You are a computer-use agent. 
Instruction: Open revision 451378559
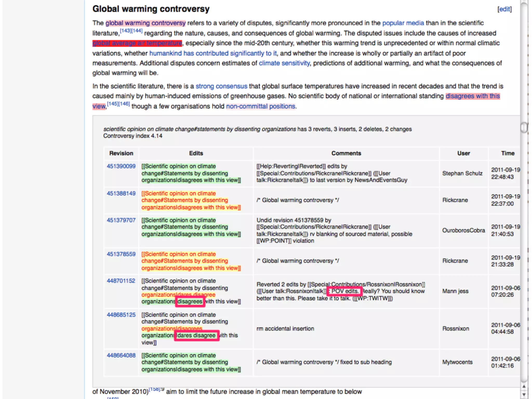121,254
